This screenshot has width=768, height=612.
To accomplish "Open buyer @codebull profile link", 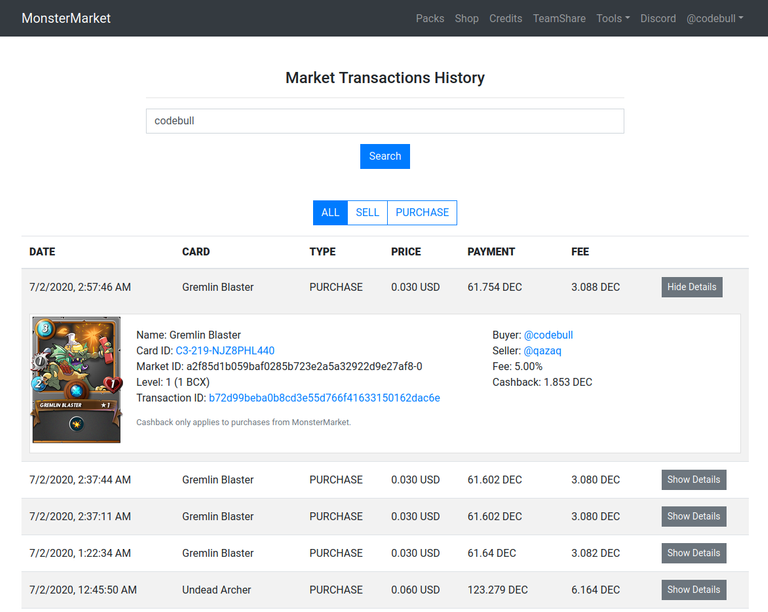I will pos(548,335).
